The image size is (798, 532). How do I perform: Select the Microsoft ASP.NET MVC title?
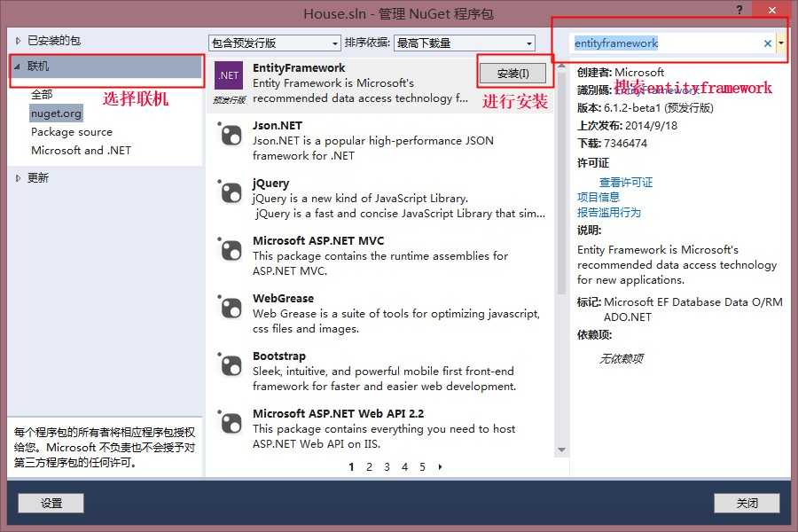(318, 241)
